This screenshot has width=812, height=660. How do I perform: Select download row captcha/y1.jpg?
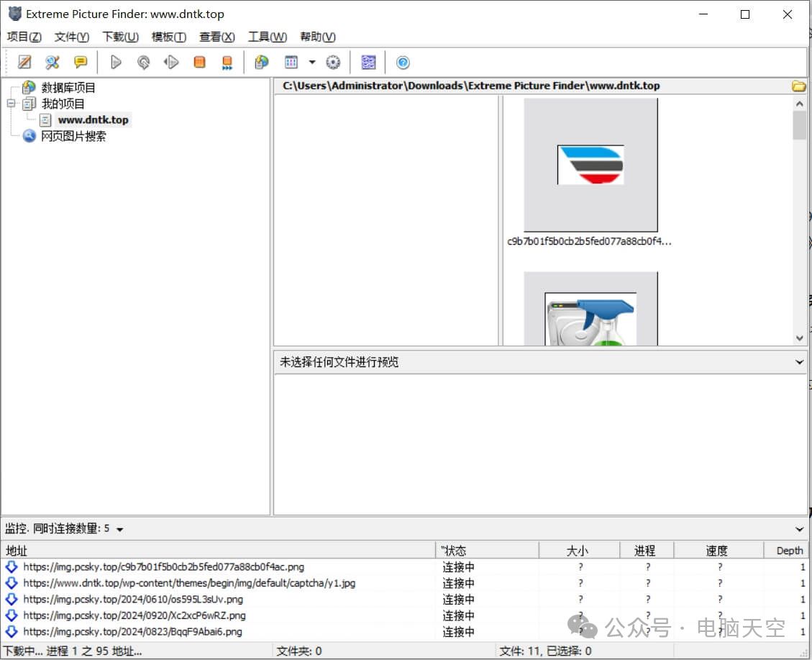point(404,583)
